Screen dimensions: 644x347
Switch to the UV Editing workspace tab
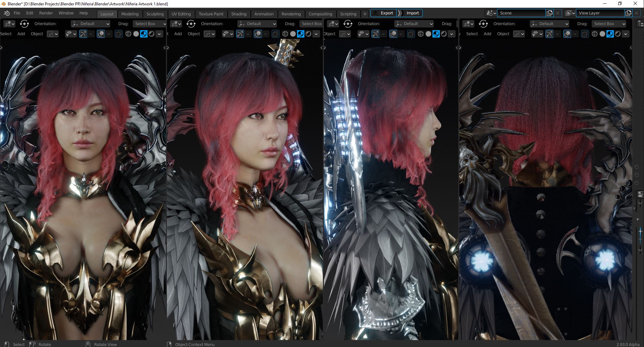click(x=181, y=14)
